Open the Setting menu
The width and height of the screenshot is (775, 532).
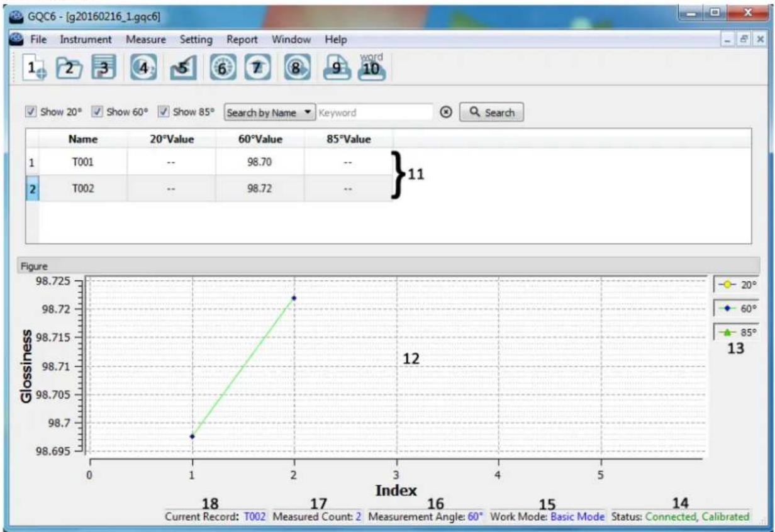tap(196, 39)
